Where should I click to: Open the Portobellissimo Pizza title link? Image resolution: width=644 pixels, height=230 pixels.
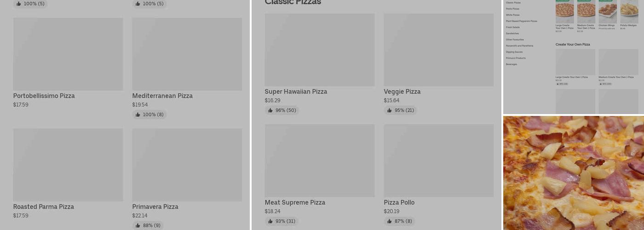(x=44, y=96)
